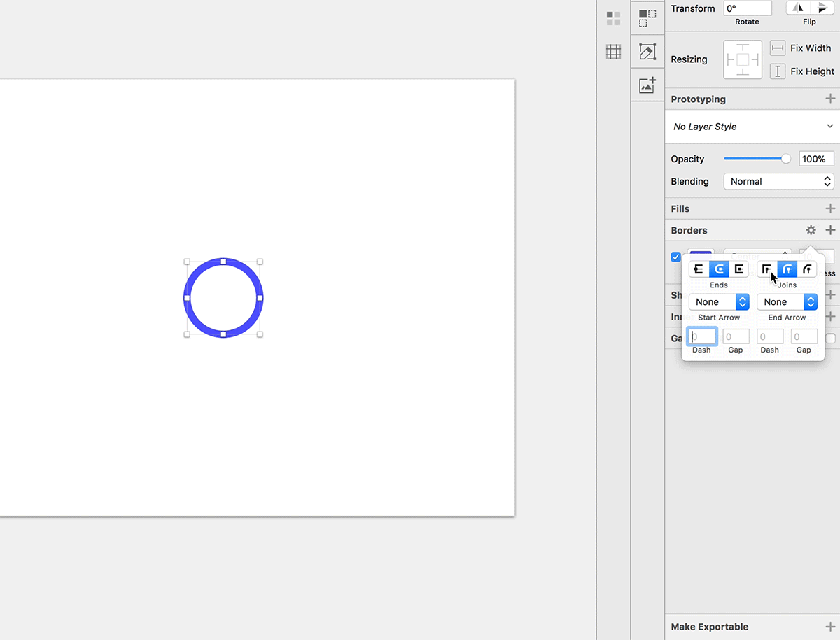This screenshot has width=840, height=640.
Task: Open the End Arrow dropdown
Action: pyautogui.click(x=787, y=301)
